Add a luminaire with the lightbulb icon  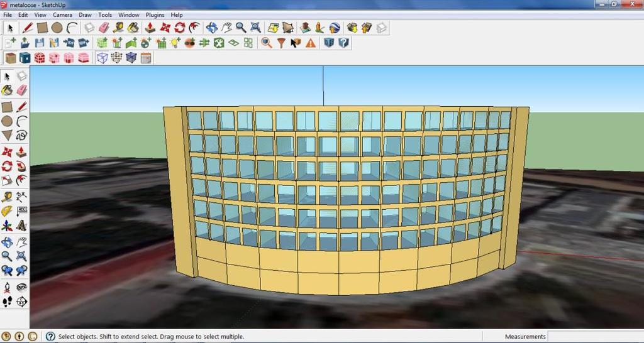(x=176, y=43)
